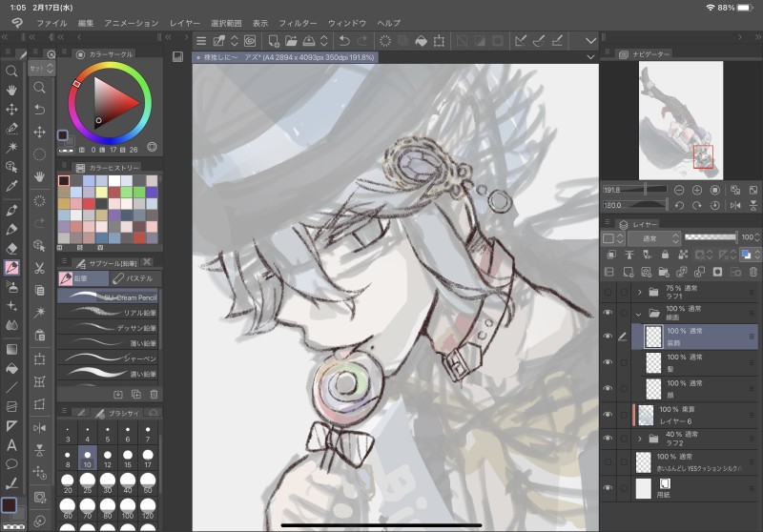This screenshot has height=532, width=763.
Task: Click the Undo arrow in command bar
Action: [x=344, y=41]
